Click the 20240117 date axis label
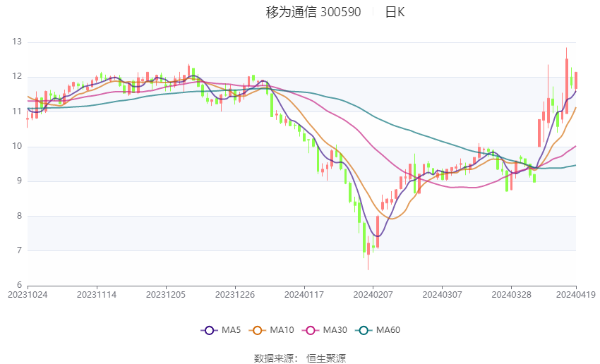This screenshot has height=364, width=600. [304, 295]
